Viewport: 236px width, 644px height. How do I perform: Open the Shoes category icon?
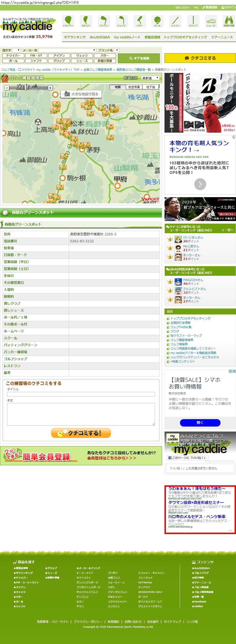point(211,21)
